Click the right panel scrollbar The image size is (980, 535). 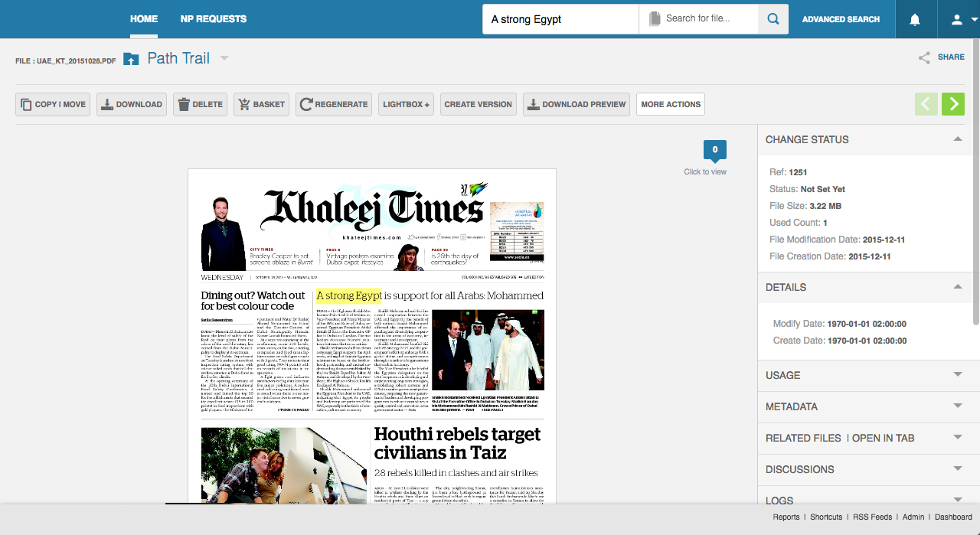976,184
